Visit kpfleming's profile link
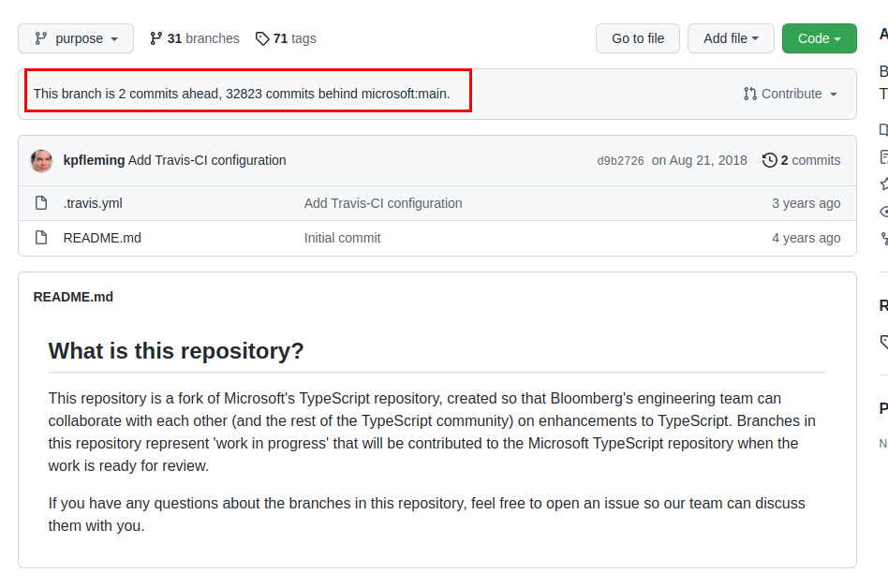This screenshot has width=888, height=588. [94, 160]
